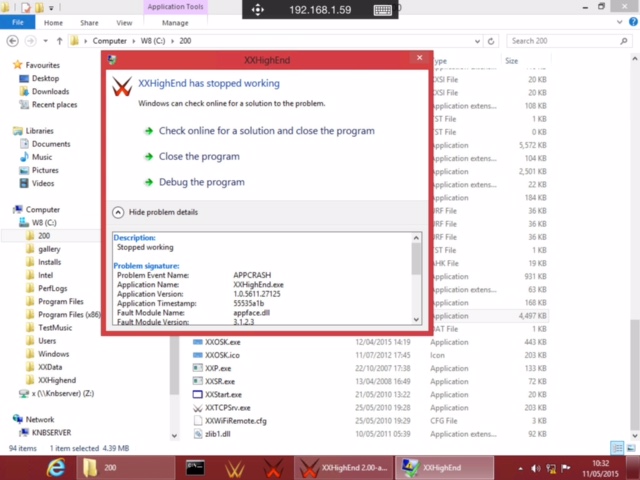
Task: Show hidden tray icons arrow
Action: [520, 469]
